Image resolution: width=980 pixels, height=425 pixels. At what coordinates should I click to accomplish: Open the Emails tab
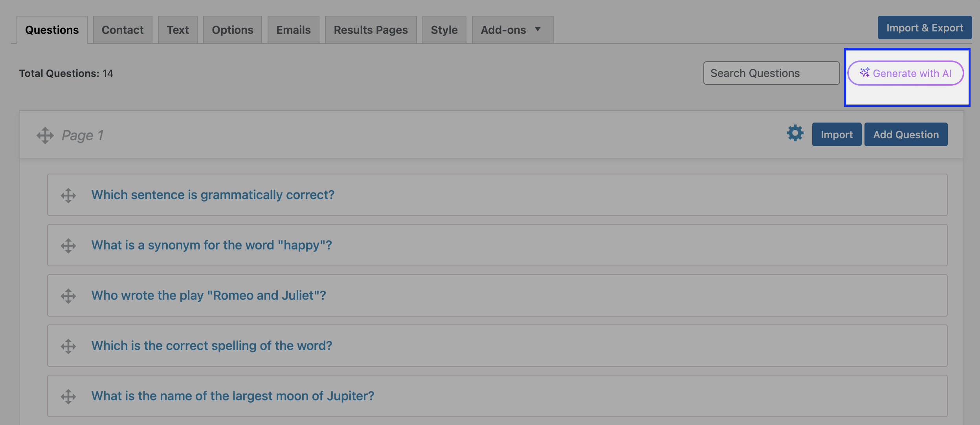(294, 30)
